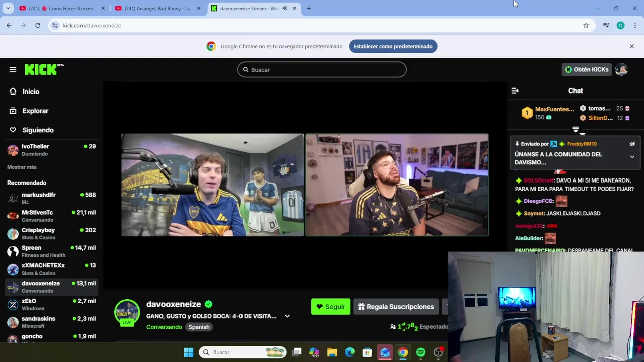
Task: Go back with the browser back arrow
Action: point(9,25)
